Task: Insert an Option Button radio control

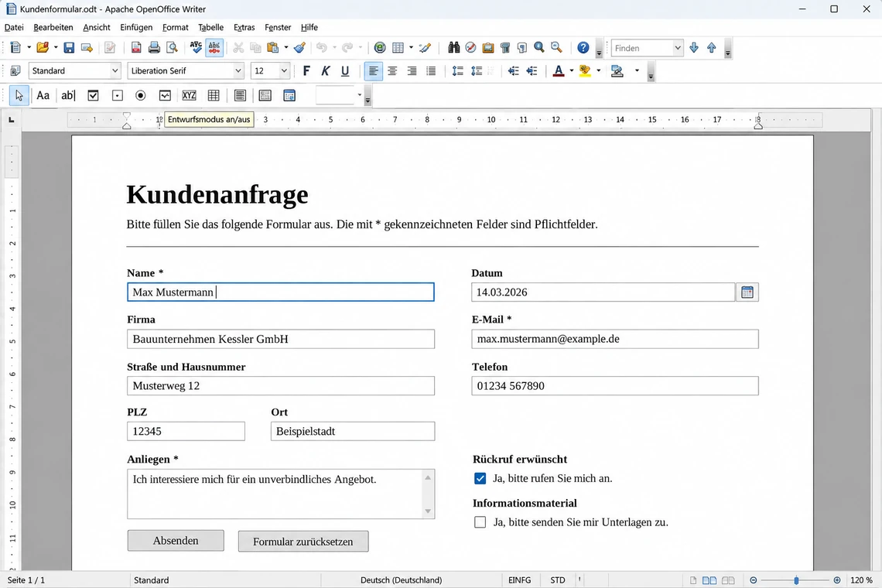Action: [x=140, y=96]
